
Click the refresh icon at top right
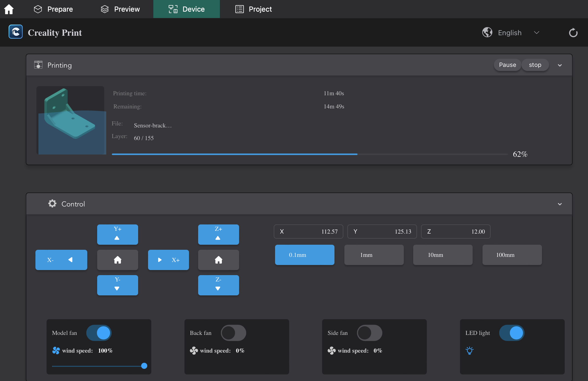[x=573, y=33]
